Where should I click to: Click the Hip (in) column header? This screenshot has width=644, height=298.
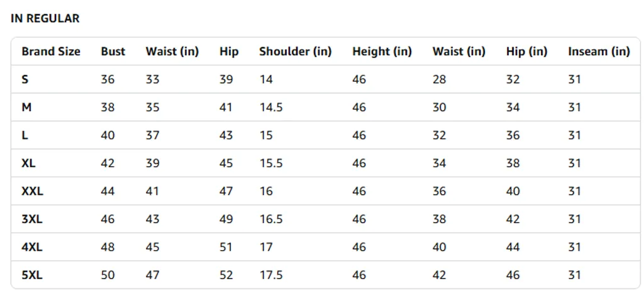(x=526, y=52)
